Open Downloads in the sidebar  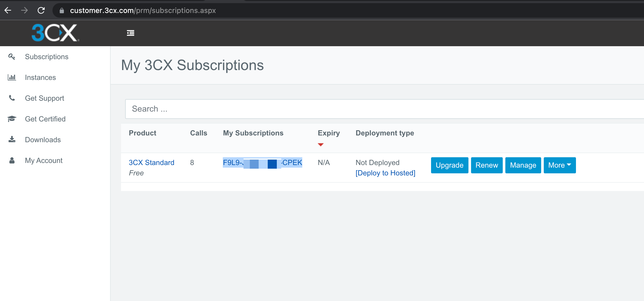[43, 140]
